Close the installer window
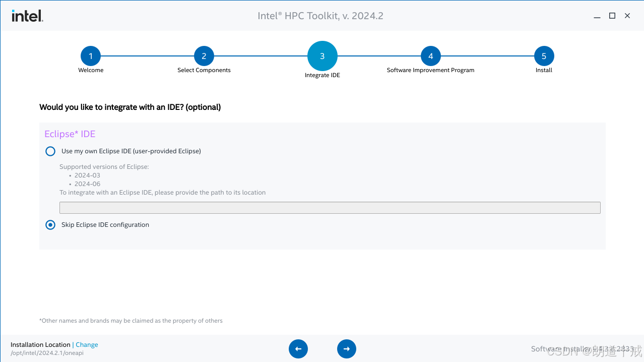Viewport: 644px width, 362px height. coord(627,16)
